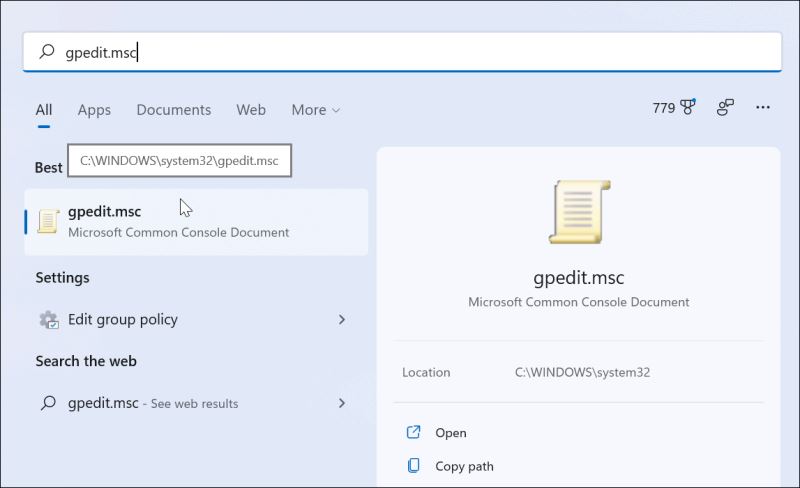This screenshot has width=800, height=488.
Task: Open the 779 rewards points trophy
Action: pos(674,107)
